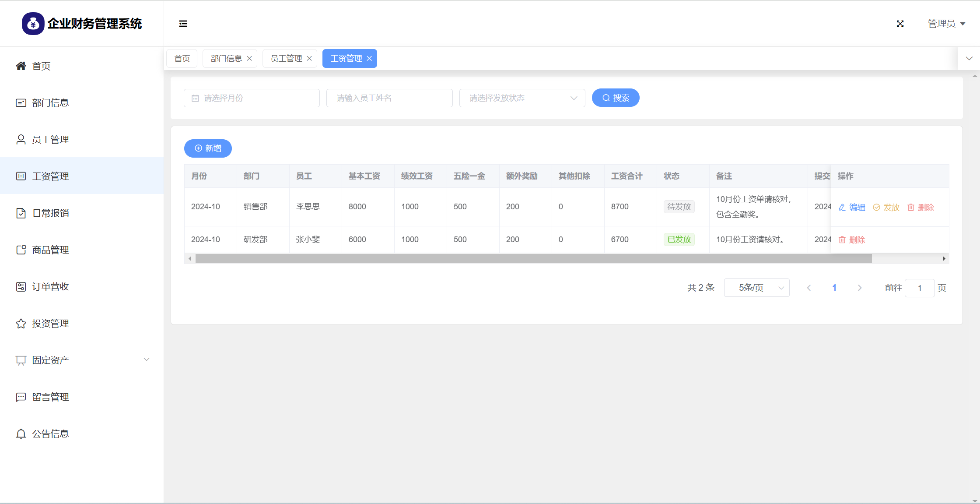Open 日常报销 from the sidebar
The image size is (980, 504).
click(50, 213)
